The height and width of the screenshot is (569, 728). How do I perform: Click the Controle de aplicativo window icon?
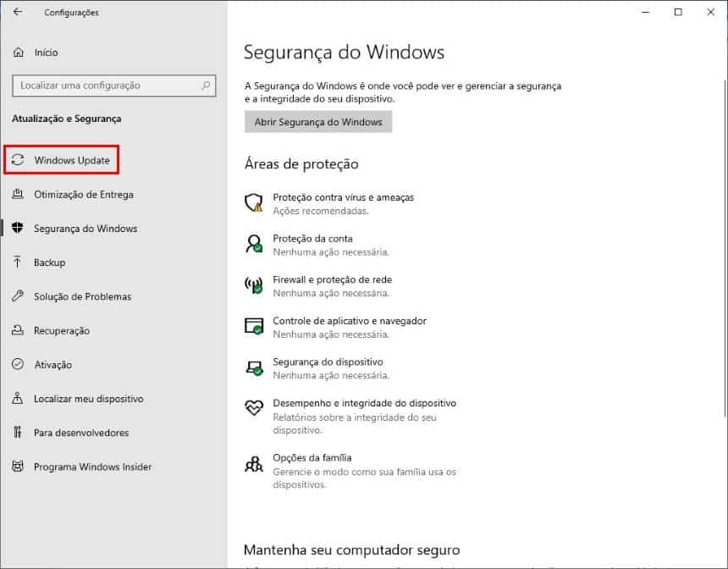click(x=254, y=326)
